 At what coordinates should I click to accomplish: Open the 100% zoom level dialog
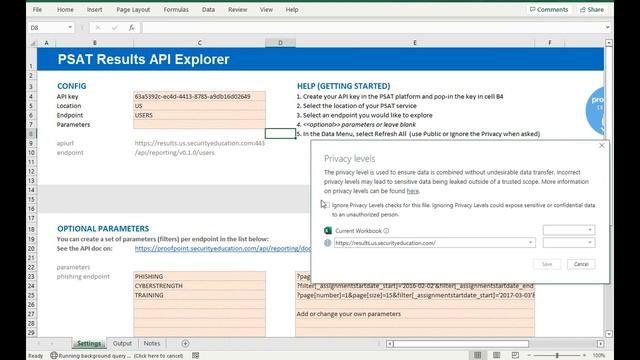(x=599, y=356)
